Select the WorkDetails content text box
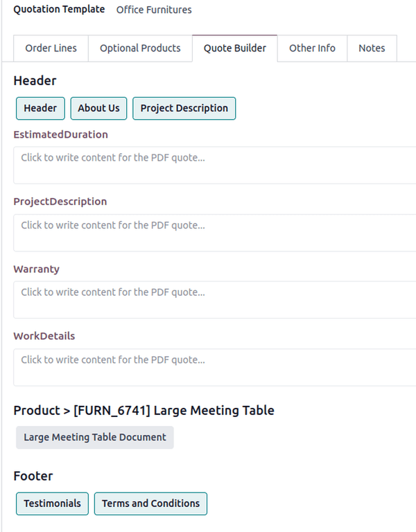The image size is (416, 532). coord(215,367)
